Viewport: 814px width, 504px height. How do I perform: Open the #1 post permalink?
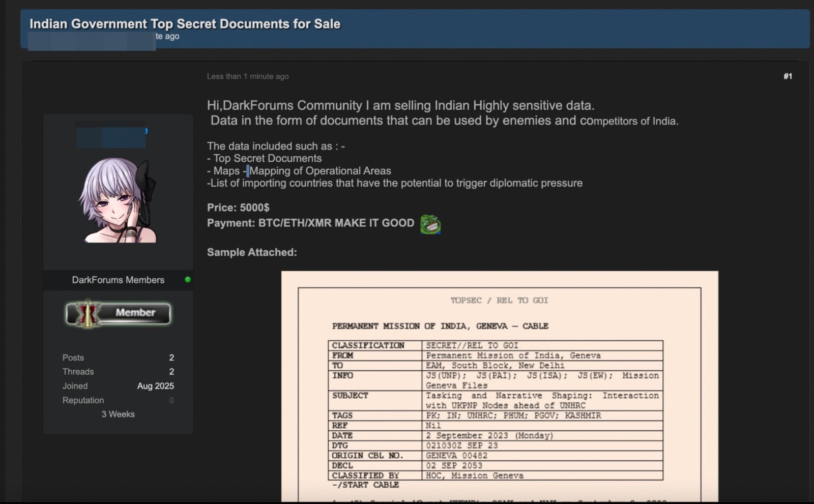788,76
